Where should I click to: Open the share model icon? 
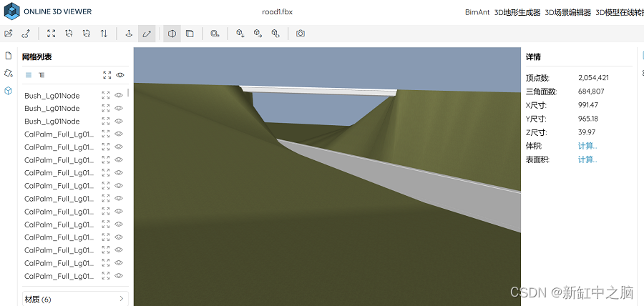(275, 34)
